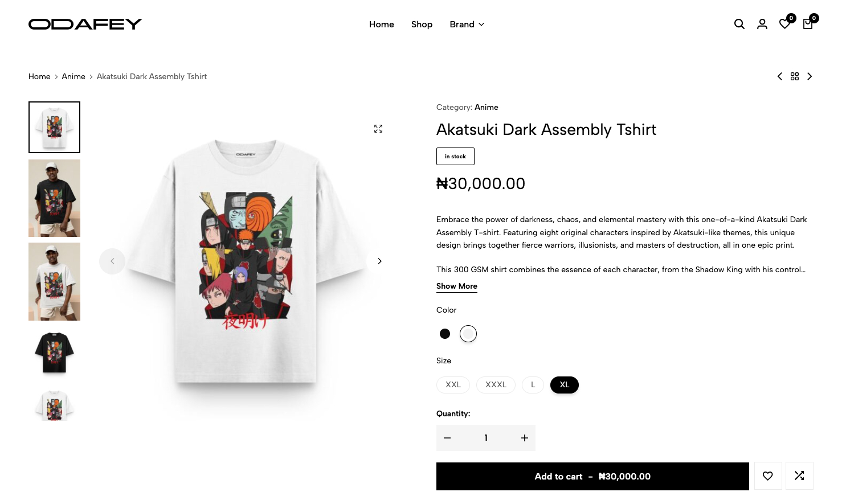
Task: Expand the Brand dropdown menu
Action: click(x=467, y=24)
